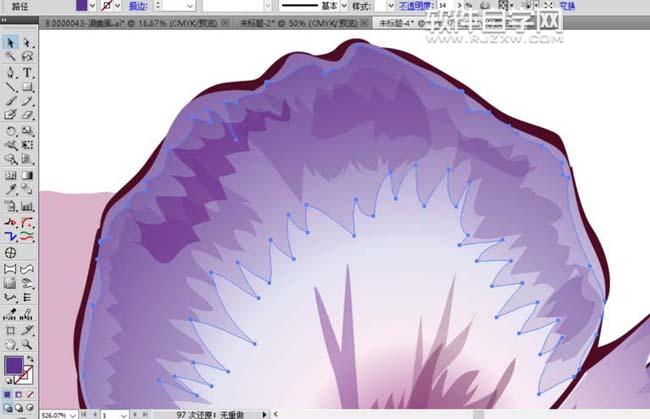The height and width of the screenshot is (419, 650).
Task: Expand the opacity slider arrow
Action: tap(459, 5)
